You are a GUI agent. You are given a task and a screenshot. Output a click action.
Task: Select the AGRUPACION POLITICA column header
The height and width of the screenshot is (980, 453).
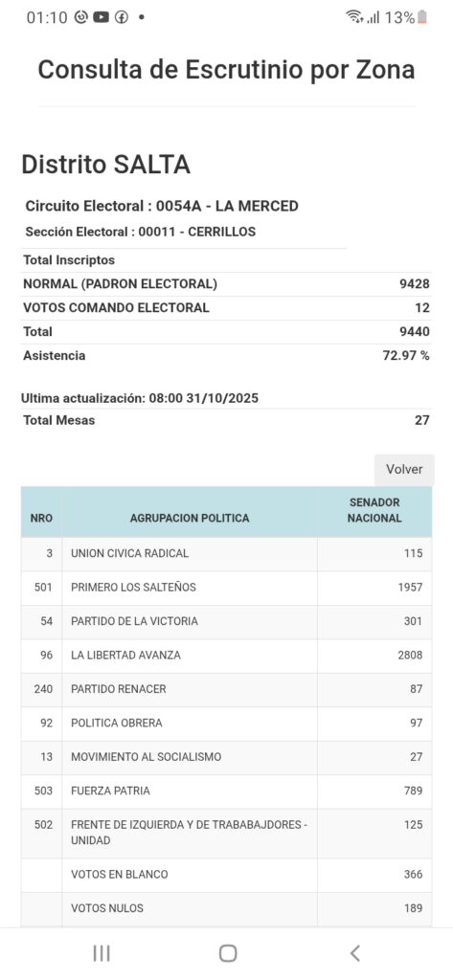(190, 518)
